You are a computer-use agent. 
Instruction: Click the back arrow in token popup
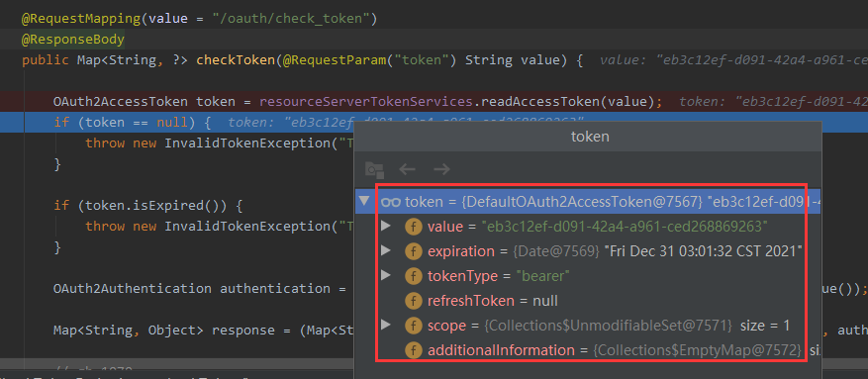click(408, 169)
